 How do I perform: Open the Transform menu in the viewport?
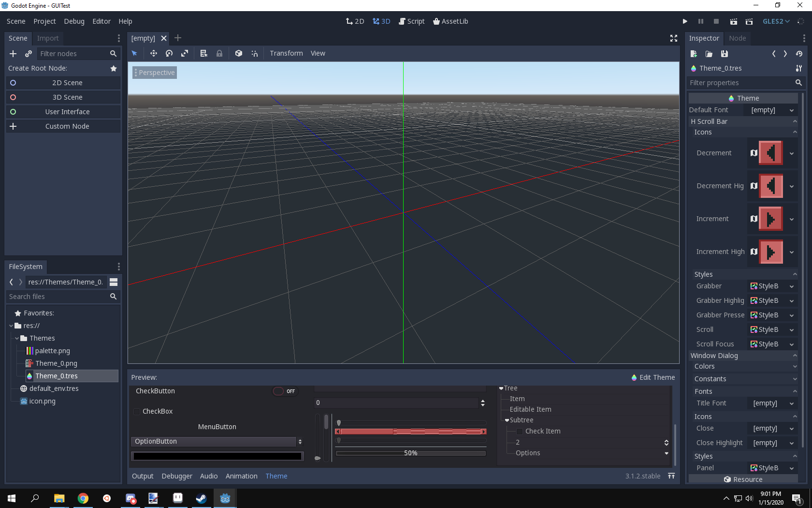(286, 53)
